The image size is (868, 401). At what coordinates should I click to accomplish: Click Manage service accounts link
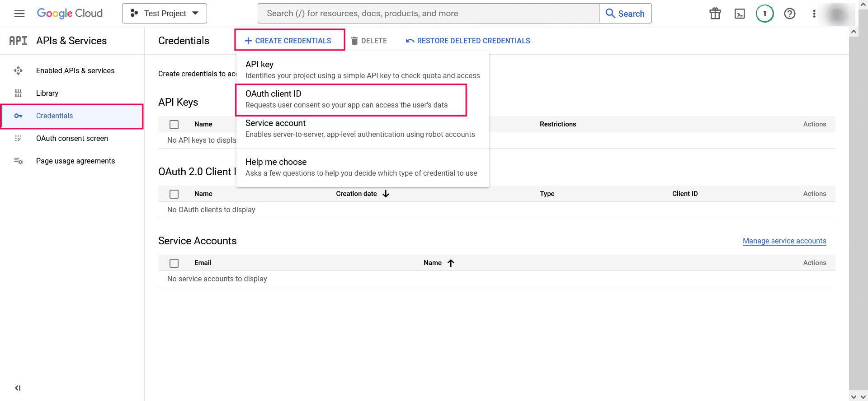point(784,241)
